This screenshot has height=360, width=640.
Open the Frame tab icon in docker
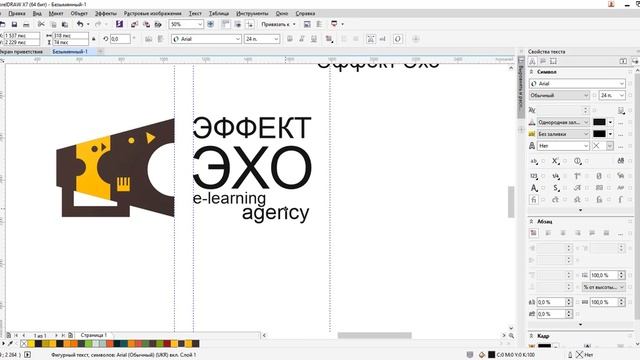point(553,61)
